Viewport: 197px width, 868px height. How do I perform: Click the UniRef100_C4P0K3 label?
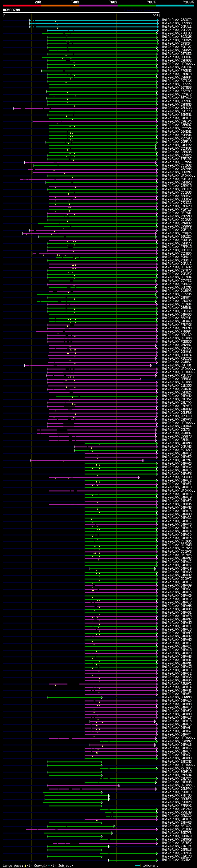177,464
